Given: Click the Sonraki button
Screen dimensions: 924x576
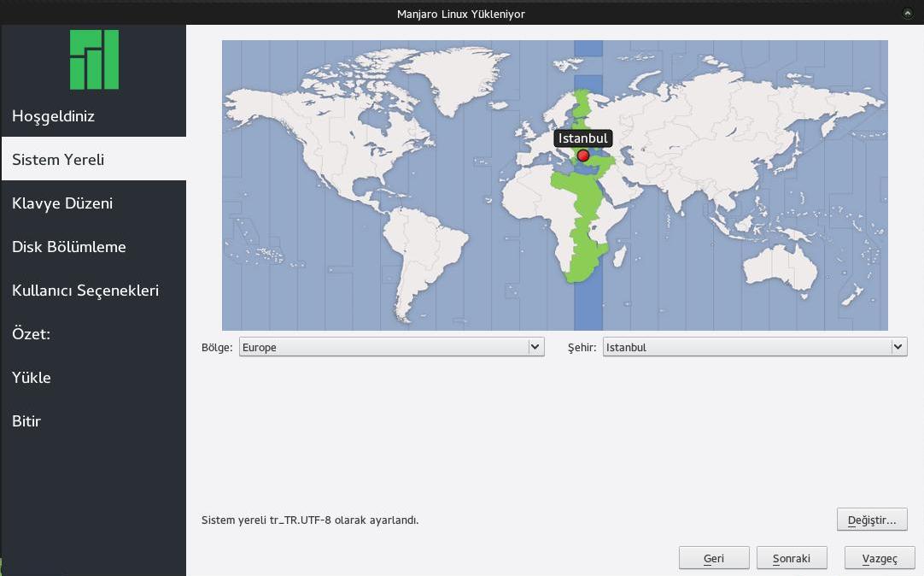Looking at the screenshot, I should 792,558.
